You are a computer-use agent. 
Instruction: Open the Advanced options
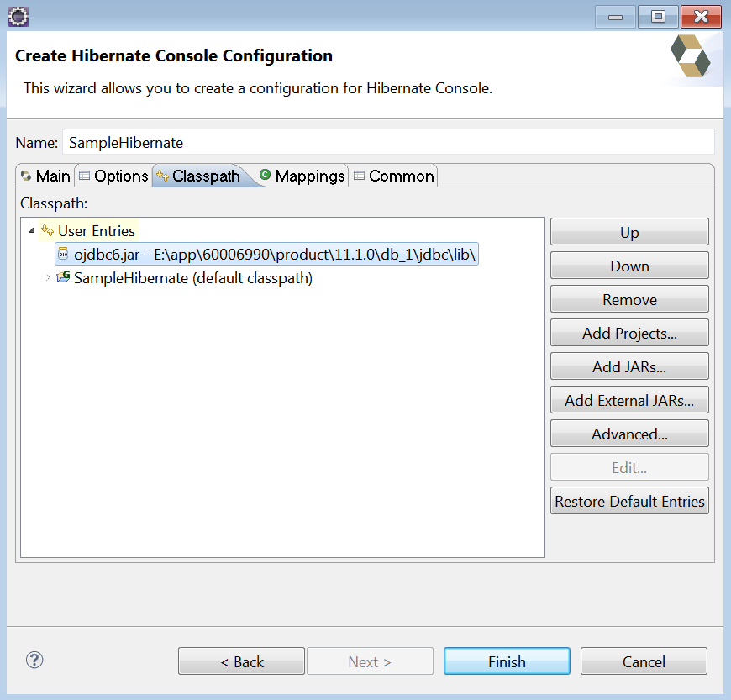628,434
